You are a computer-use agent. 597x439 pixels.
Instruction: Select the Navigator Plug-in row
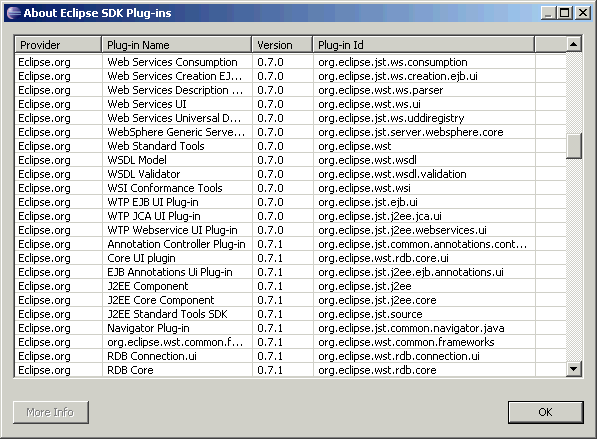(x=291, y=328)
